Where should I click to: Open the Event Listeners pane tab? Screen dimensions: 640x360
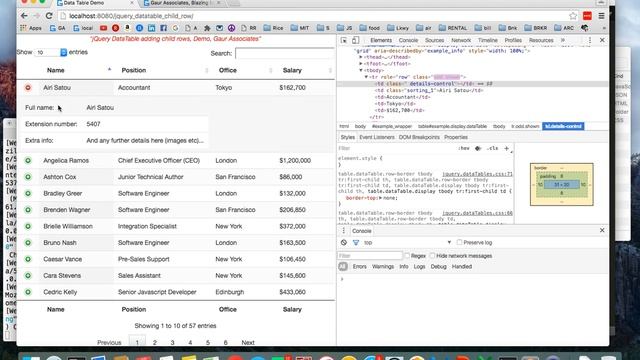377,137
